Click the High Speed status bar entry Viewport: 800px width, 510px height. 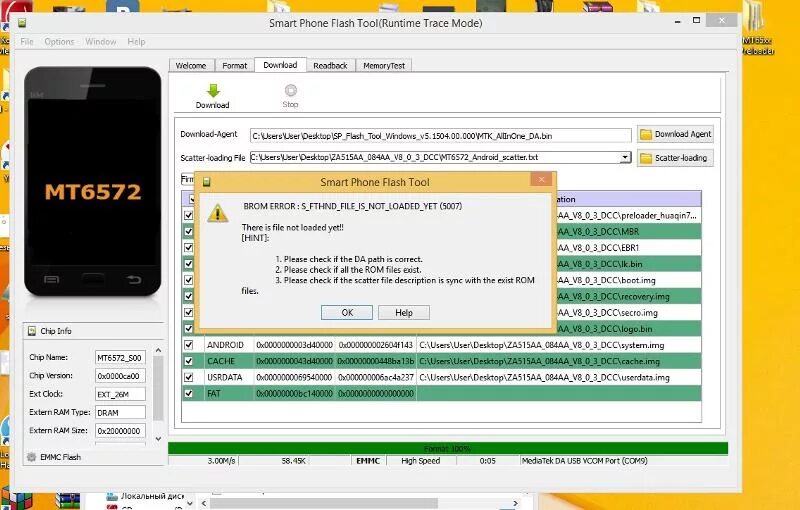[x=420, y=461]
